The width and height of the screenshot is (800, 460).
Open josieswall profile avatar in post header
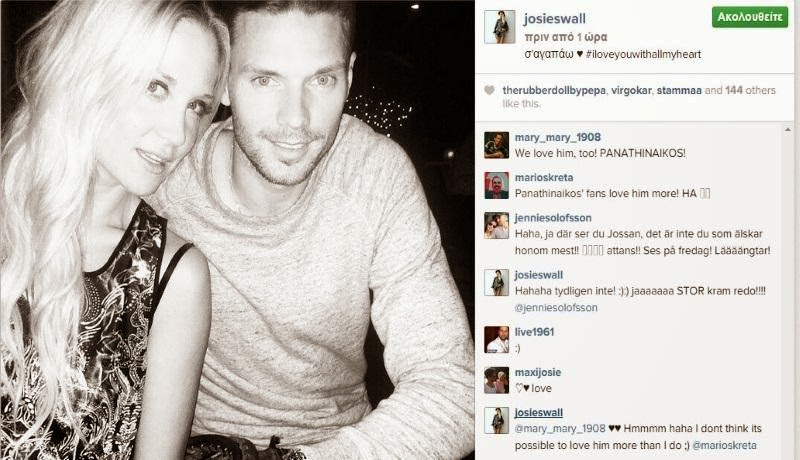(x=499, y=27)
